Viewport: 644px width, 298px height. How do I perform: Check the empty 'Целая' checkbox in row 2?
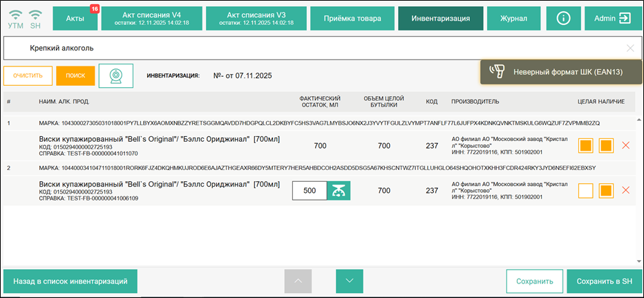click(586, 190)
